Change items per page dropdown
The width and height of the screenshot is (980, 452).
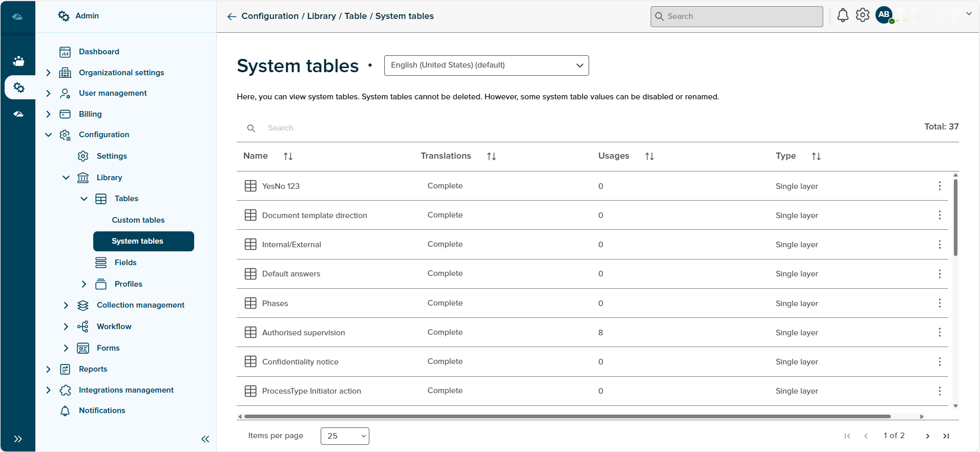point(345,436)
